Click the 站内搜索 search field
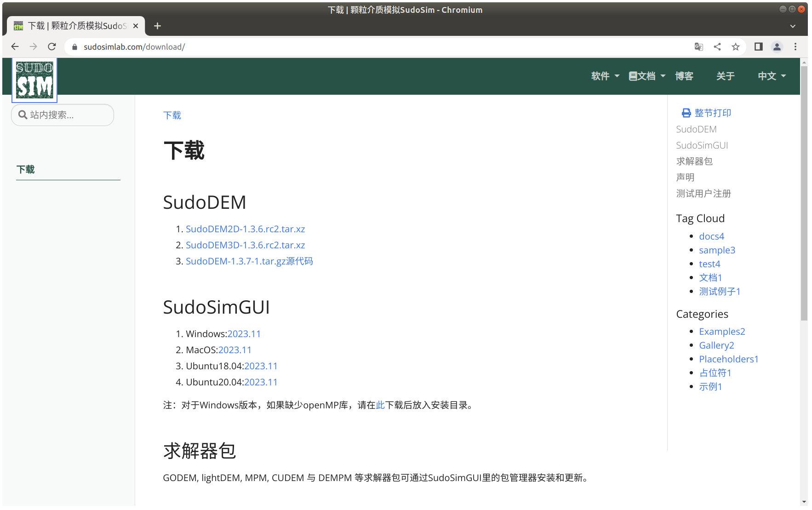Screen dimensions: 812x510 (63, 115)
